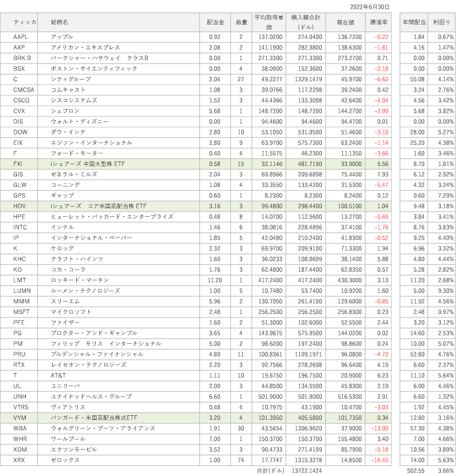Select the ケロッグ name cell

[119, 249]
